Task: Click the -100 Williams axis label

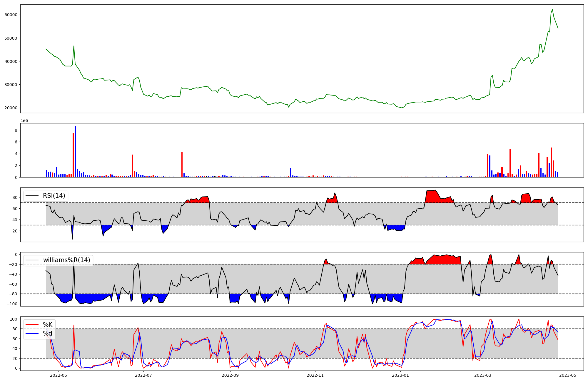Action: [x=12, y=304]
